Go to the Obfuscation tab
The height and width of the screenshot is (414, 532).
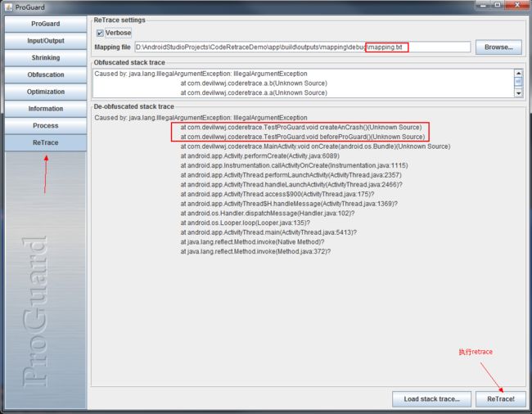(46, 74)
